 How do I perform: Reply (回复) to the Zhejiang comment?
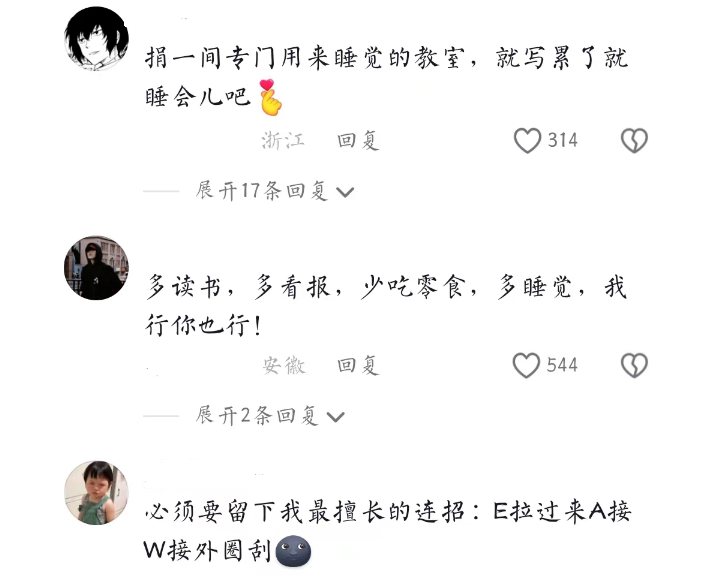358,140
